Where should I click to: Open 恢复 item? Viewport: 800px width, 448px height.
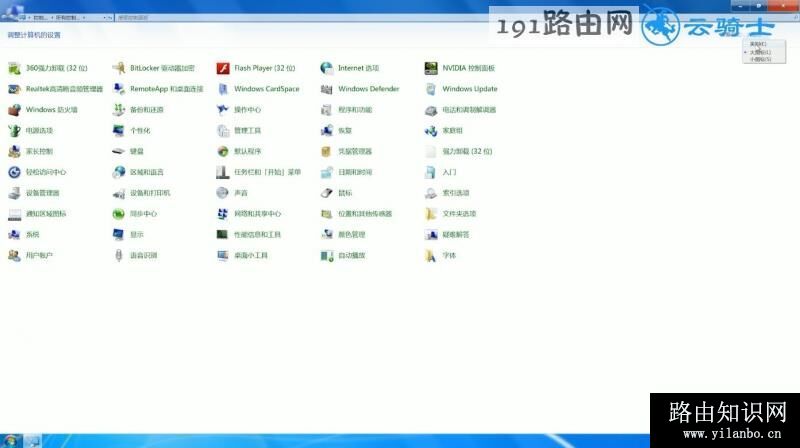336,131
